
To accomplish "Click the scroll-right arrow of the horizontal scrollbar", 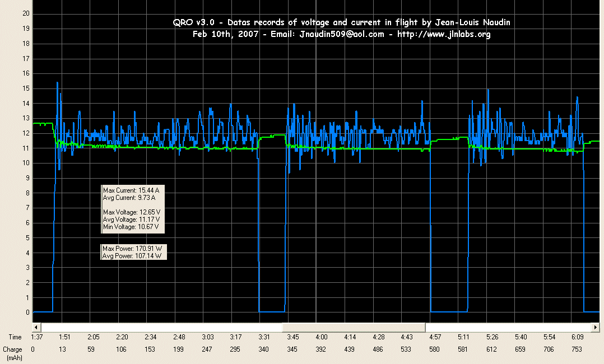I will [x=596, y=328].
